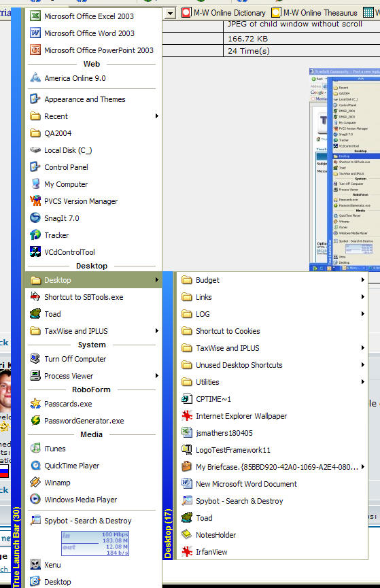Launch Winamp icon
The height and width of the screenshot is (588, 380).
[35, 483]
